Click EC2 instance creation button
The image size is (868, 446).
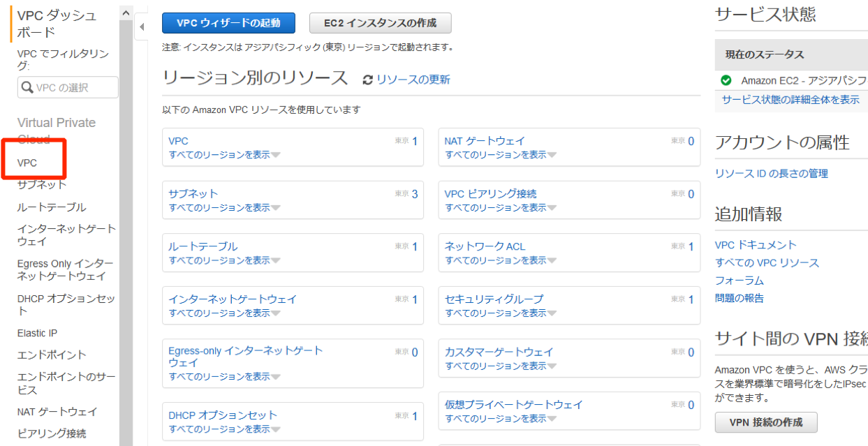pos(381,23)
